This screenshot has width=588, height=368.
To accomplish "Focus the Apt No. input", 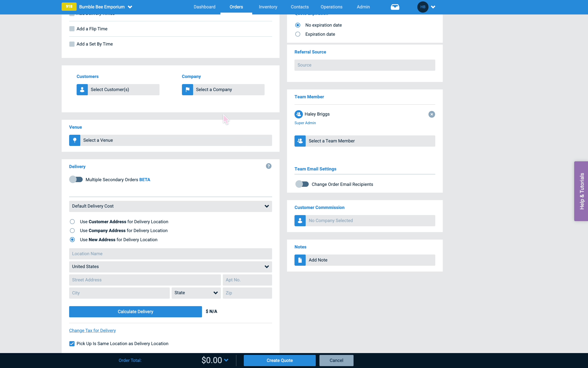I will click(247, 280).
